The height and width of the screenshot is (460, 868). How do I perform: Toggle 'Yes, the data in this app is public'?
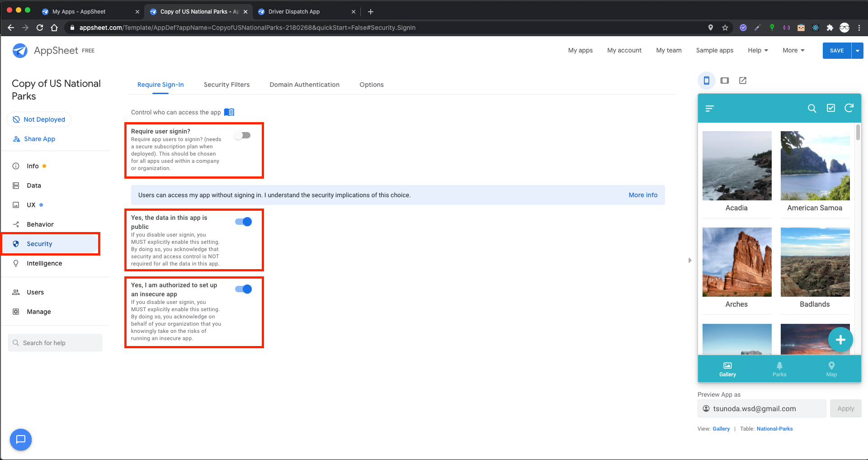[244, 222]
